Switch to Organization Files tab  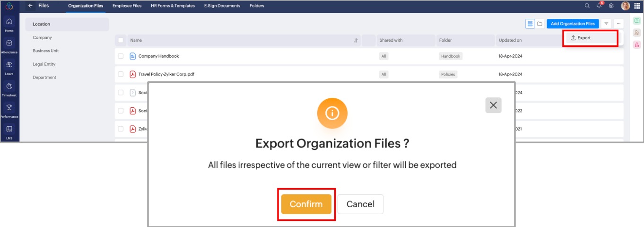[86, 6]
